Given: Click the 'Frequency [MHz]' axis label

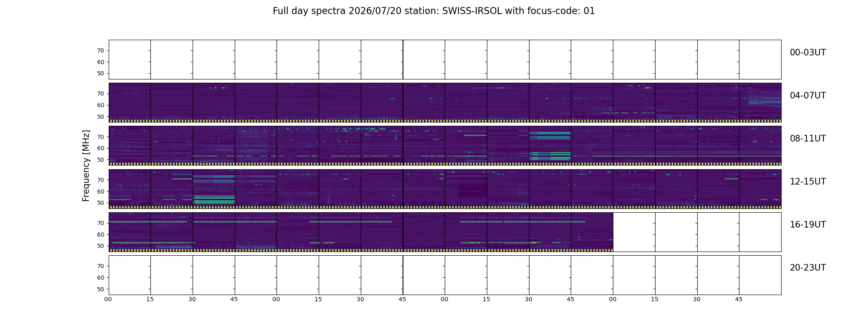Looking at the screenshot, I should pos(86,166).
